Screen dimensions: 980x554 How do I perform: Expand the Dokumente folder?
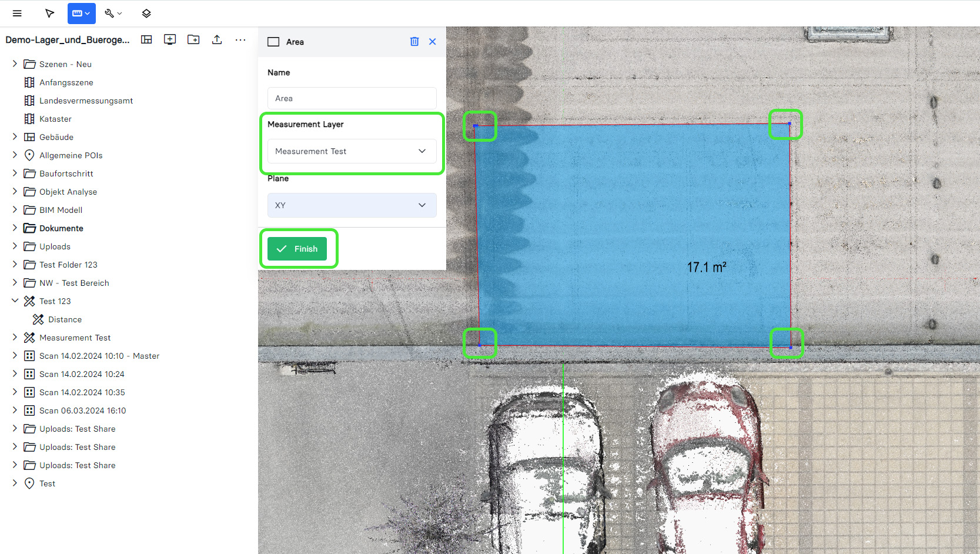tap(15, 228)
